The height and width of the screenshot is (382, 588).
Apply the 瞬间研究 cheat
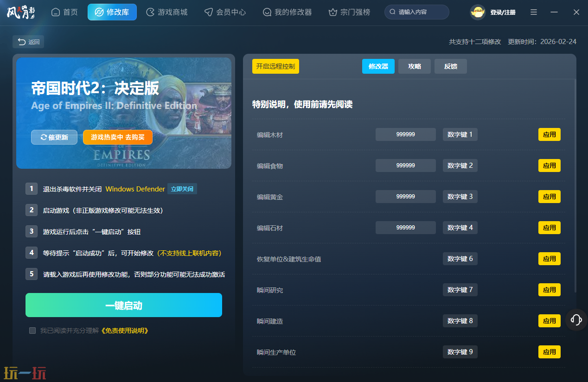(550, 290)
